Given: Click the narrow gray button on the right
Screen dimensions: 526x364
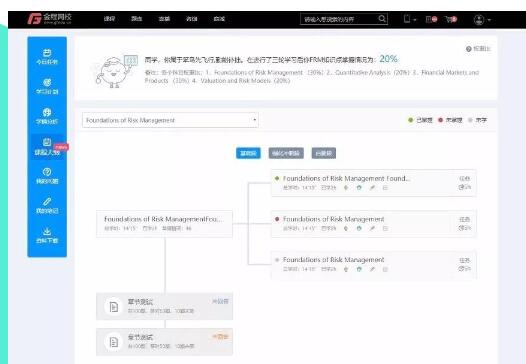Looking at the screenshot, I should (x=324, y=153).
